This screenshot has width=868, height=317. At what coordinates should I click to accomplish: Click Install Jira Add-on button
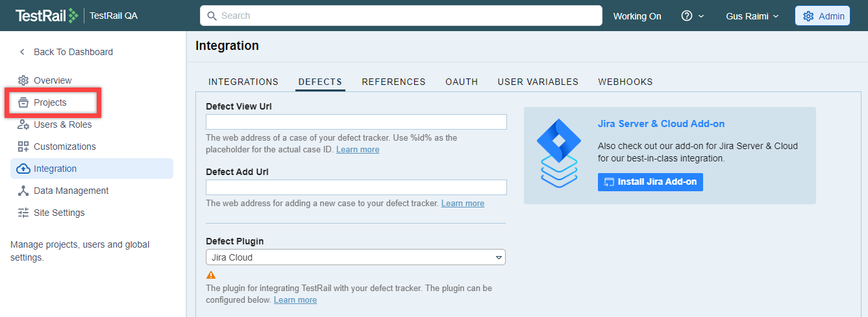(651, 182)
